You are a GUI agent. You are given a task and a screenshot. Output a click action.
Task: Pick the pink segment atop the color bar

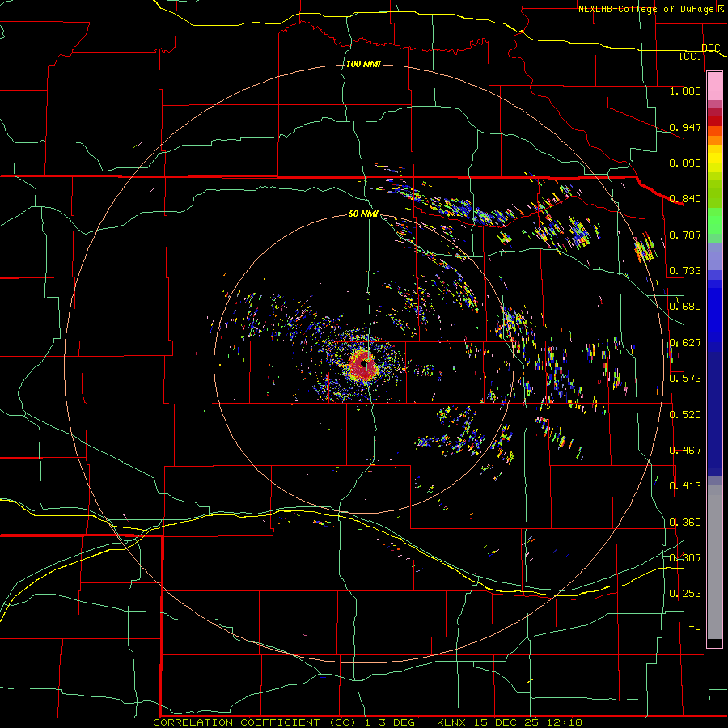pyautogui.click(x=714, y=86)
